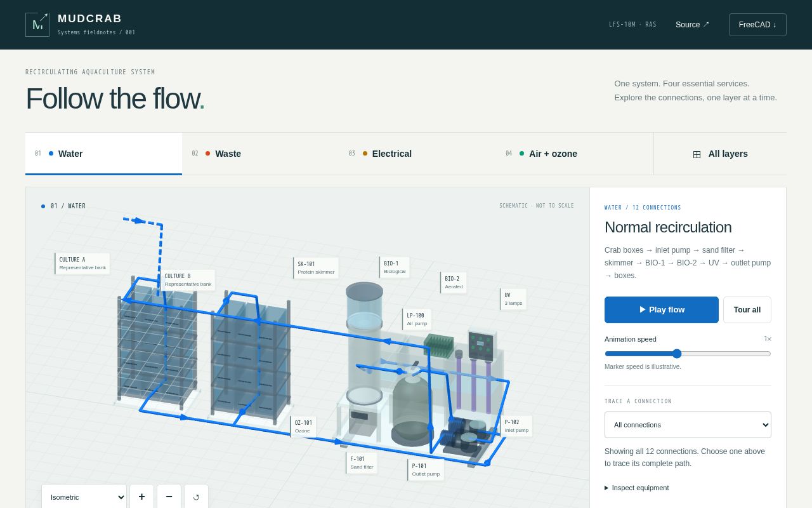Select the UV 3 lamps label
This screenshot has height=508, width=812.
click(x=513, y=299)
